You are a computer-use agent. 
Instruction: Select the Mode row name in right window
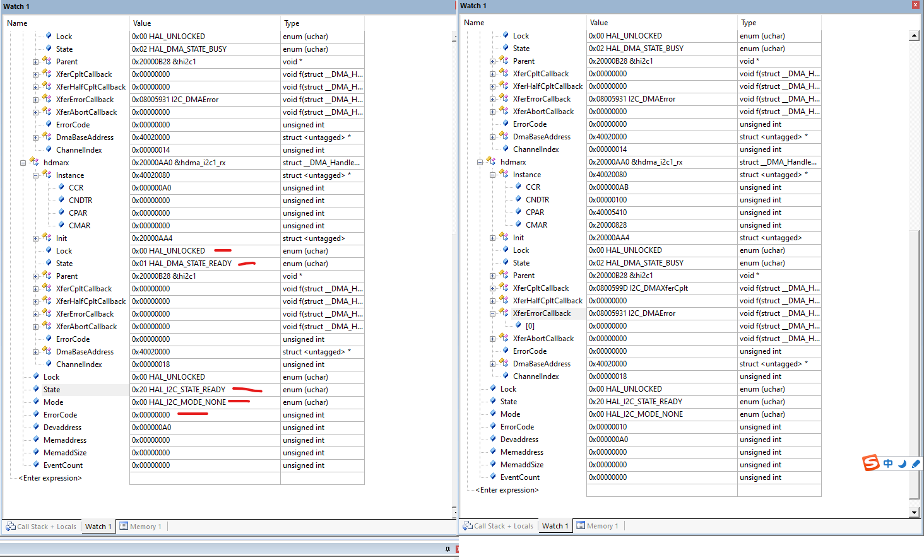pyautogui.click(x=511, y=414)
